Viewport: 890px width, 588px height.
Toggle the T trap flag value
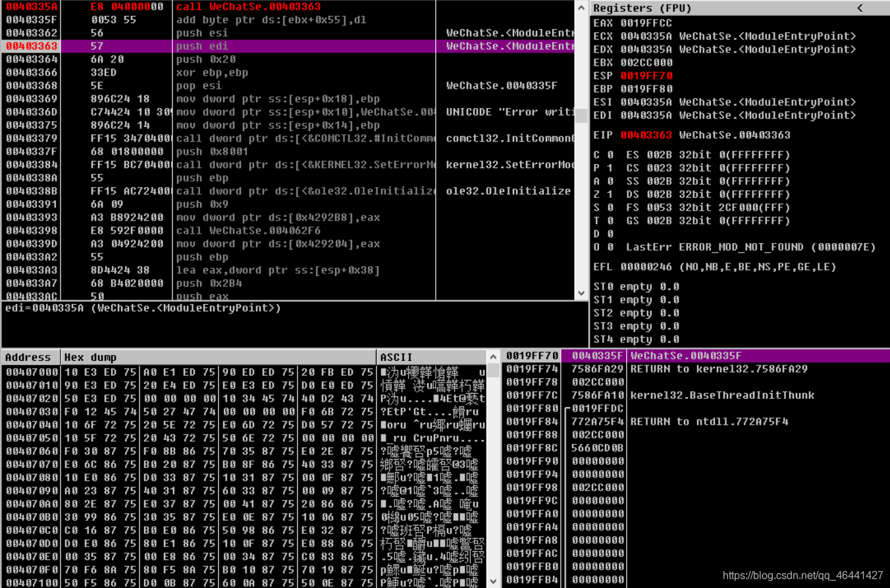click(x=610, y=221)
